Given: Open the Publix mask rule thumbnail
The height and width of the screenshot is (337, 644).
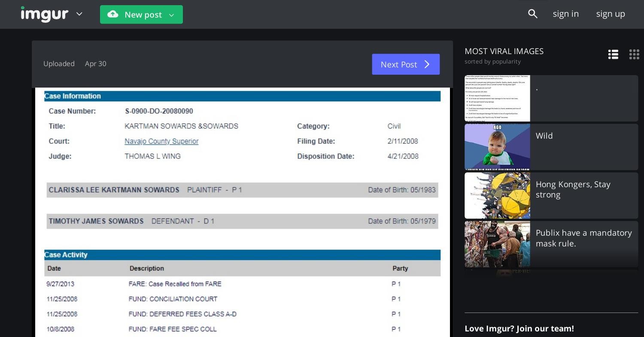Looking at the screenshot, I should point(497,244).
